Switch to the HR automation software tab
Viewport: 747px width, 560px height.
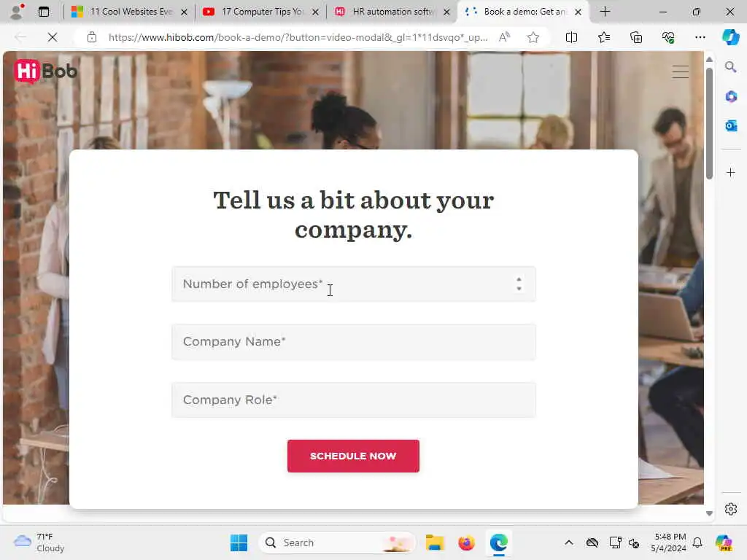pyautogui.click(x=392, y=12)
